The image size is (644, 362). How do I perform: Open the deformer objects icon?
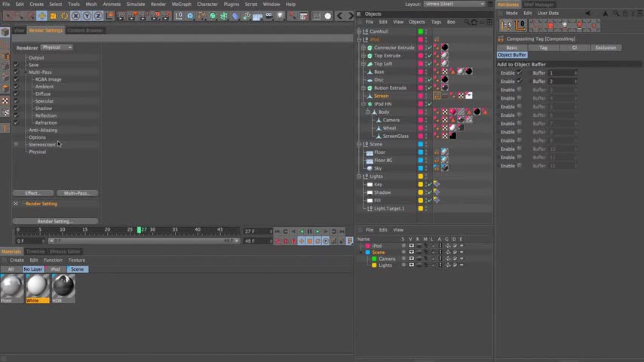(235, 16)
